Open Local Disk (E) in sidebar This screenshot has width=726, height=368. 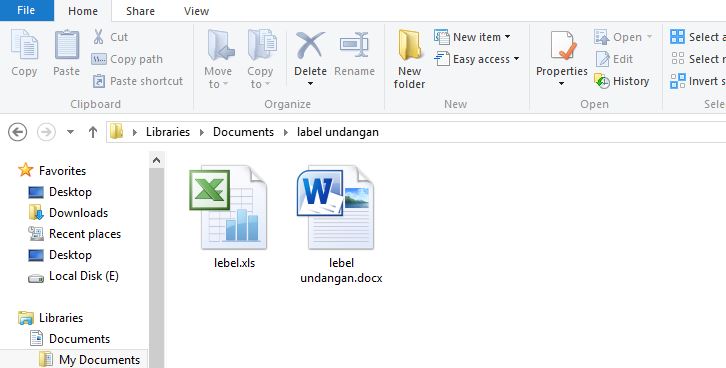coord(83,276)
